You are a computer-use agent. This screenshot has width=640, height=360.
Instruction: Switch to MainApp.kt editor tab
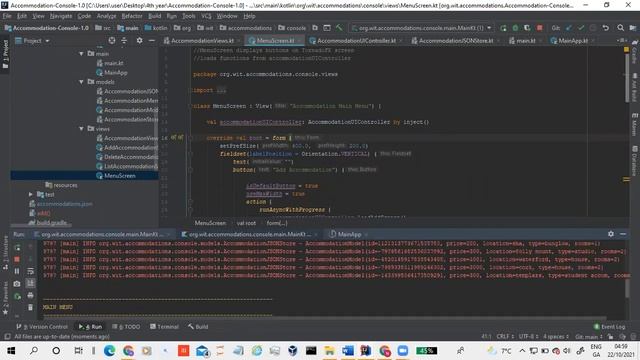(x=573, y=40)
